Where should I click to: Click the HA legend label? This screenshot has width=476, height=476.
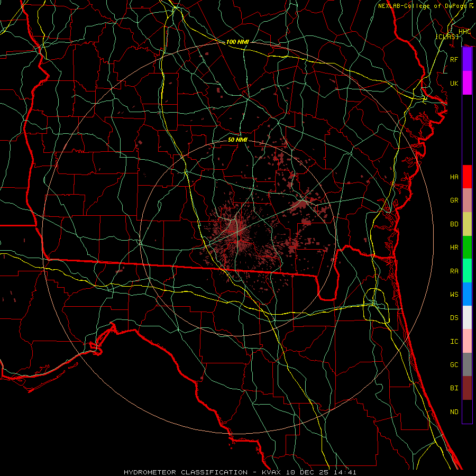tap(454, 177)
